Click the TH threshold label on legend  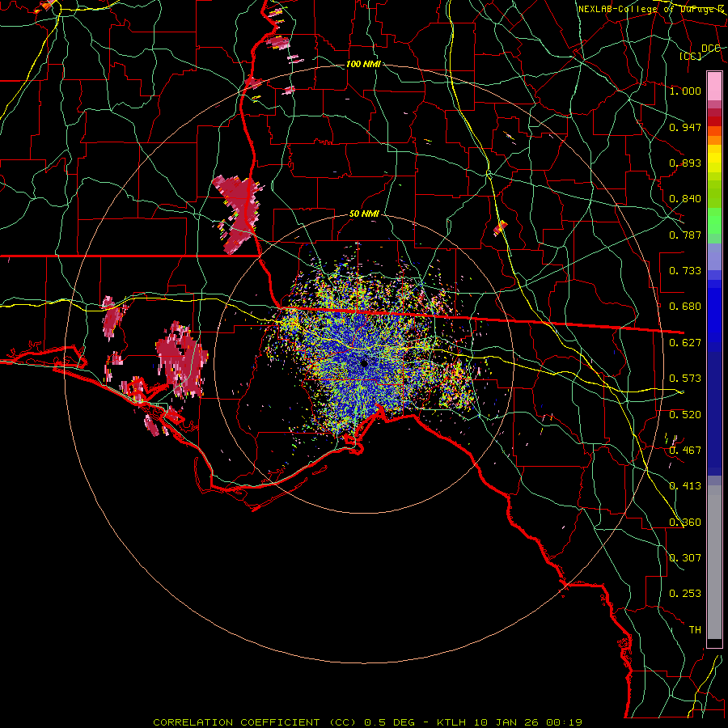click(x=695, y=630)
